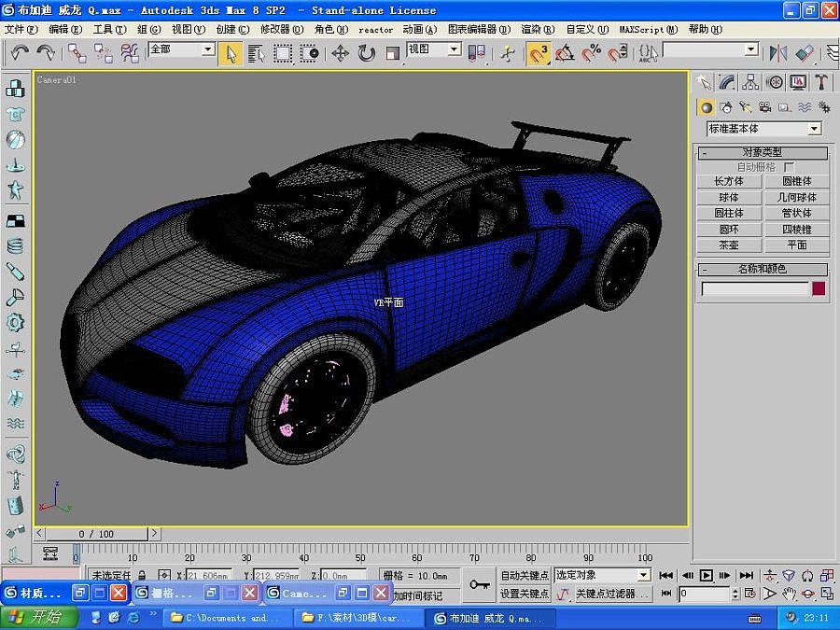This screenshot has height=630, width=840.
Task: Open the Mirror tool
Action: tap(777, 53)
